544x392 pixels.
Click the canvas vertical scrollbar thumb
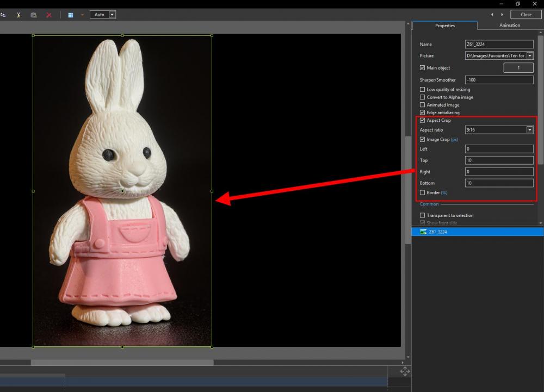(408, 190)
